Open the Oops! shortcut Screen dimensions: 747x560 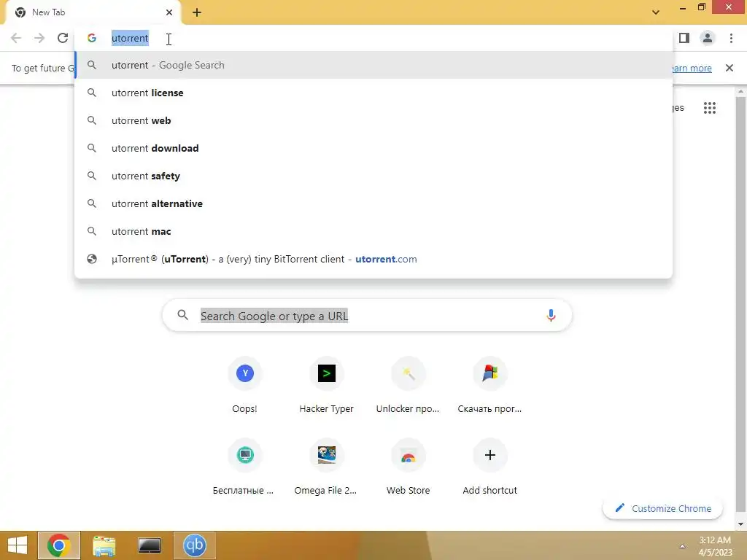coord(245,385)
